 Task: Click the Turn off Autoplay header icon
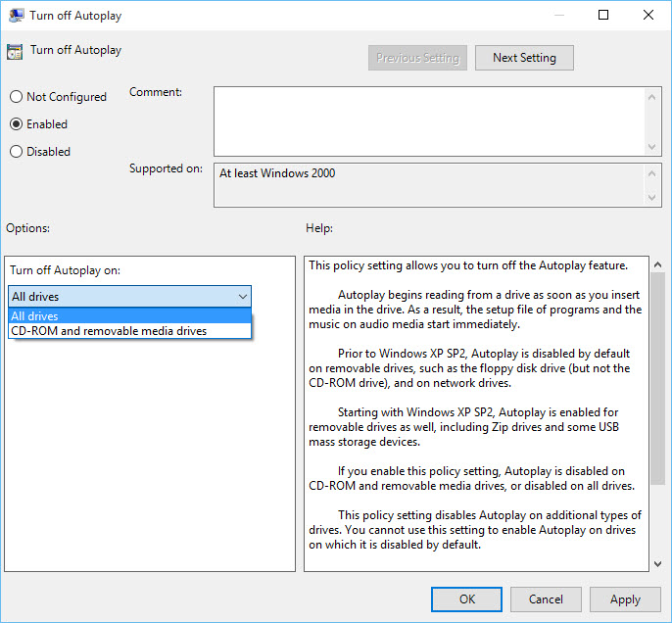click(14, 51)
